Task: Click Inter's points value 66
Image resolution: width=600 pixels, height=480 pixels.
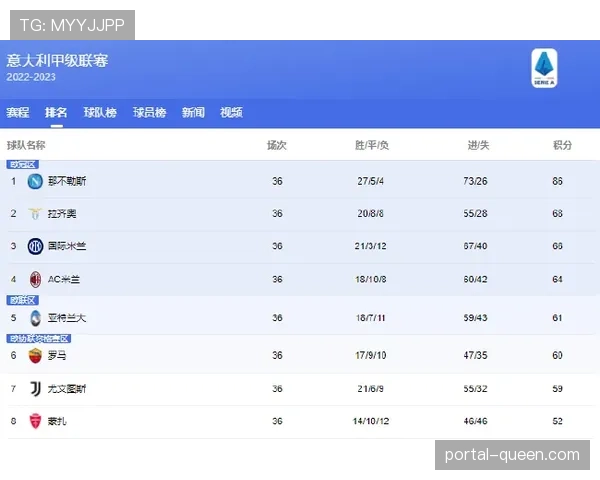Action: coord(558,246)
